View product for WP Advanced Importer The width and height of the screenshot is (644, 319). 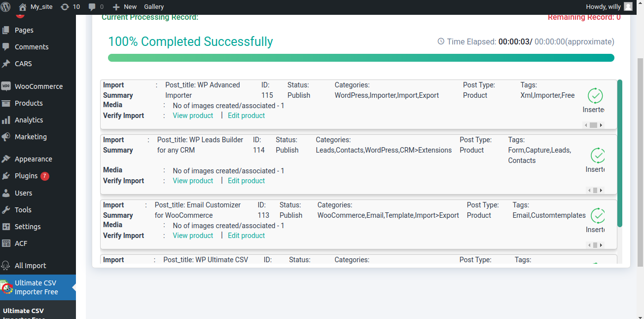[193, 116]
